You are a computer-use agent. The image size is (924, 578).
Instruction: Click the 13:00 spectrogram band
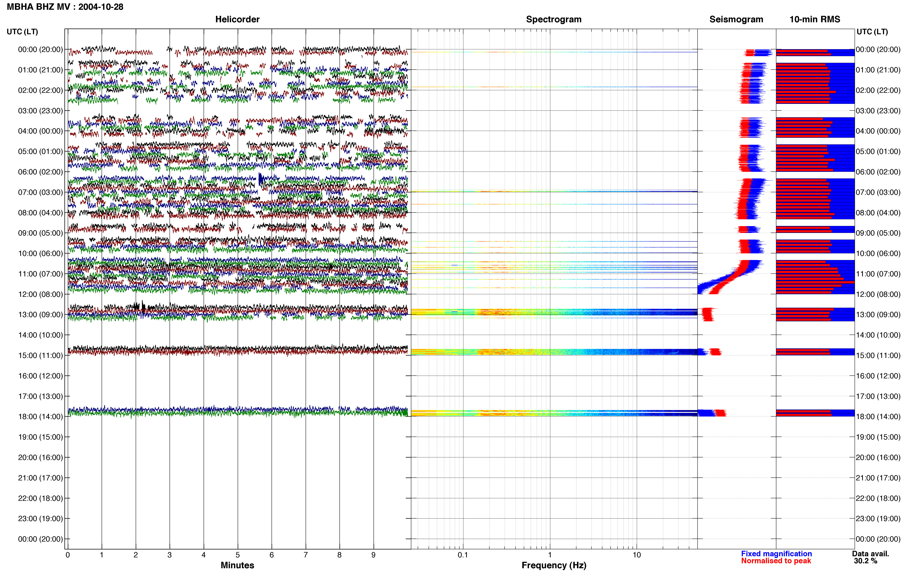pyautogui.click(x=554, y=312)
